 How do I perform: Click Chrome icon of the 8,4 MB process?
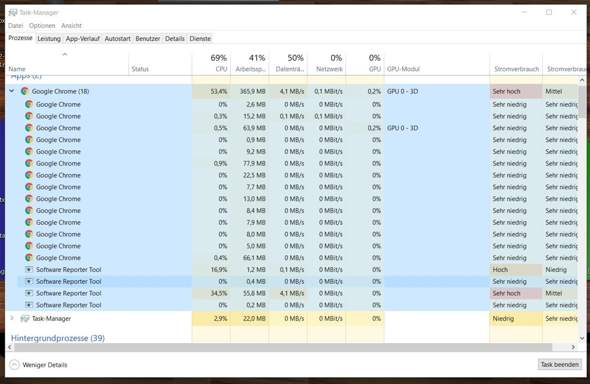tap(29, 210)
